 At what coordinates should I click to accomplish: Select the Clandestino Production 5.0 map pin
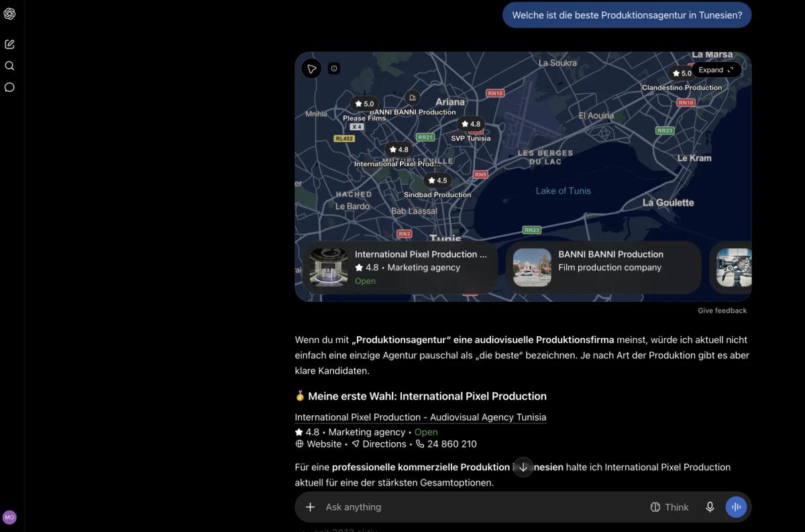tap(682, 73)
